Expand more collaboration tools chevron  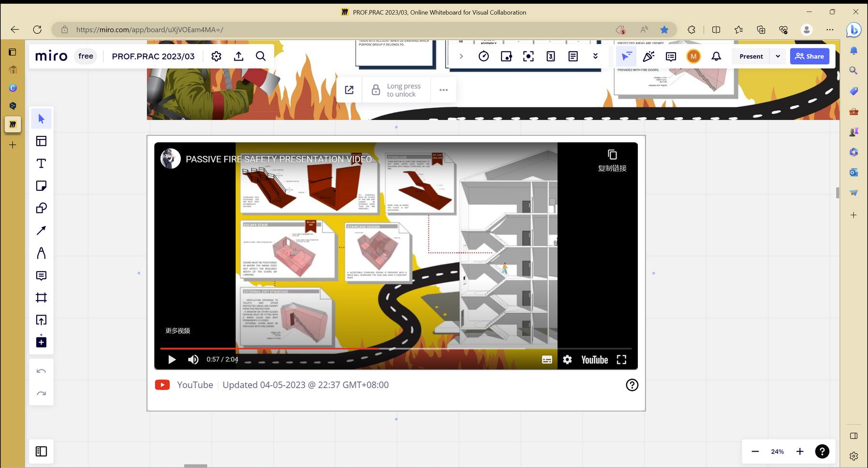coord(595,56)
